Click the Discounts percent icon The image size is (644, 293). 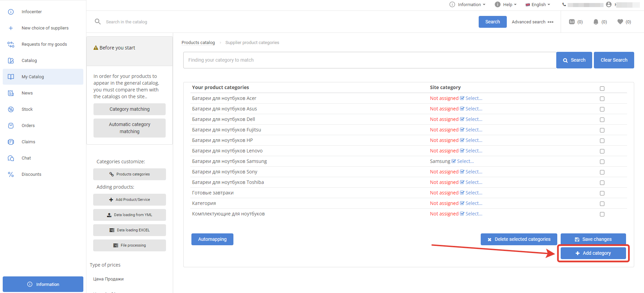(x=11, y=174)
